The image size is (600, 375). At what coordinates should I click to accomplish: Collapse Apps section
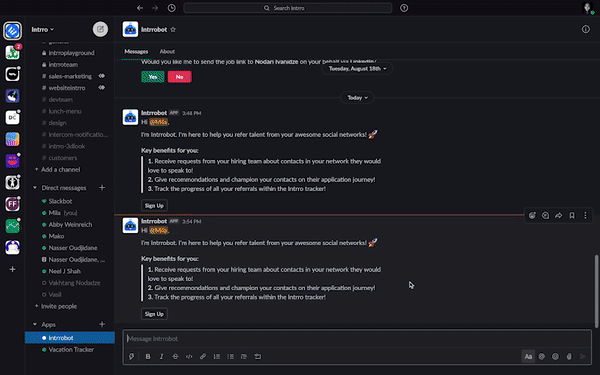pos(35,324)
